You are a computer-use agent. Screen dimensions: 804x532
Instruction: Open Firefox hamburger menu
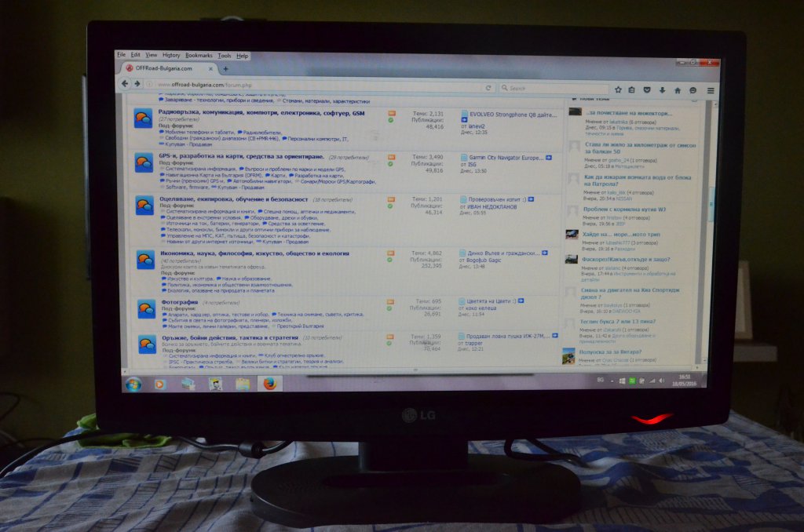tap(711, 91)
